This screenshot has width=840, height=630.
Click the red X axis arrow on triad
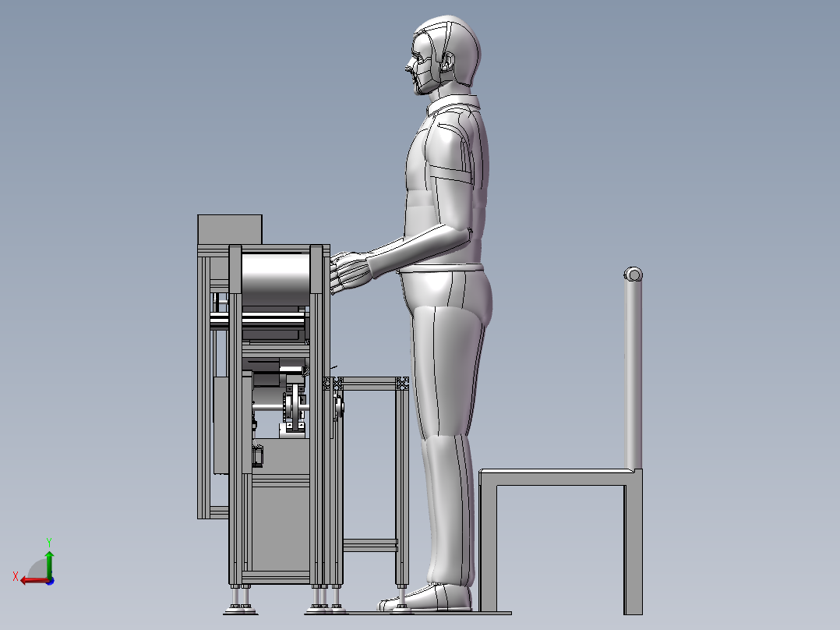tap(34, 580)
